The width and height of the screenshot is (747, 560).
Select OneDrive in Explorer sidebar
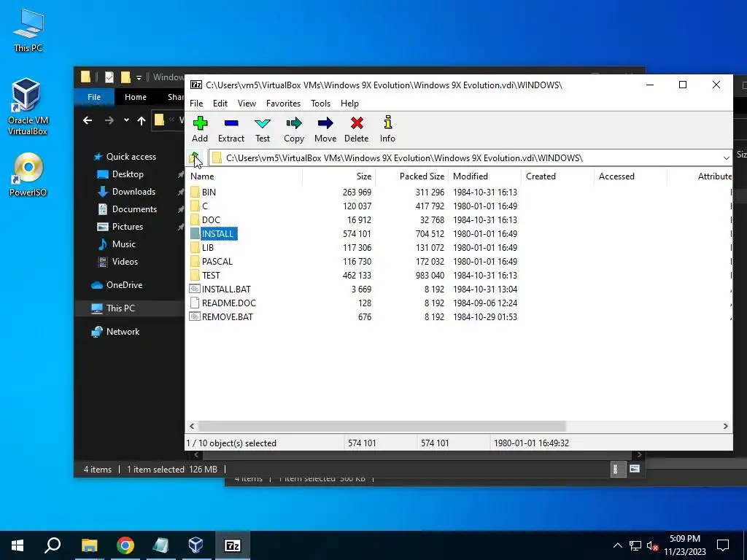click(x=117, y=285)
